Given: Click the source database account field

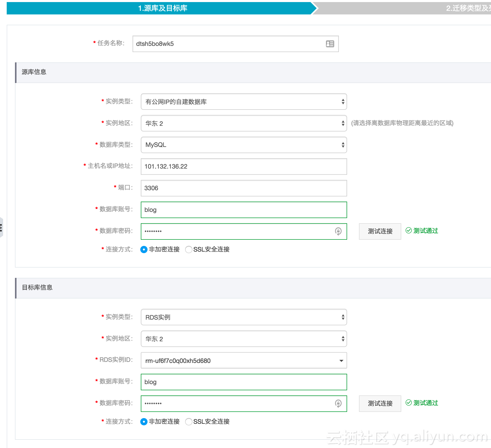Looking at the screenshot, I should coord(244,210).
